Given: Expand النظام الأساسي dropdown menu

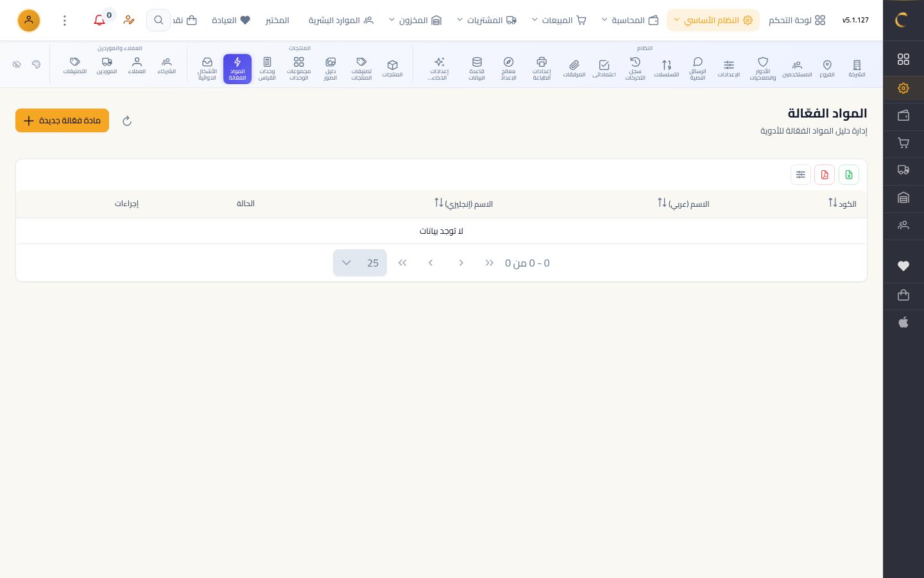Looking at the screenshot, I should coord(713,21).
